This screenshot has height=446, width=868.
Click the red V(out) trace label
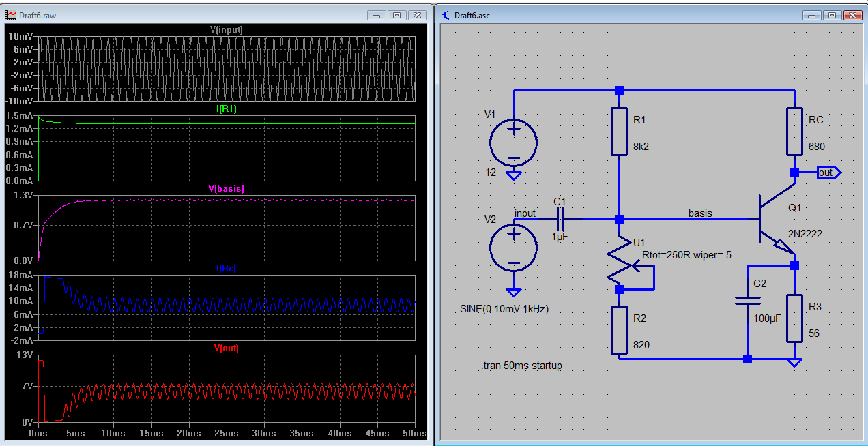click(x=226, y=348)
